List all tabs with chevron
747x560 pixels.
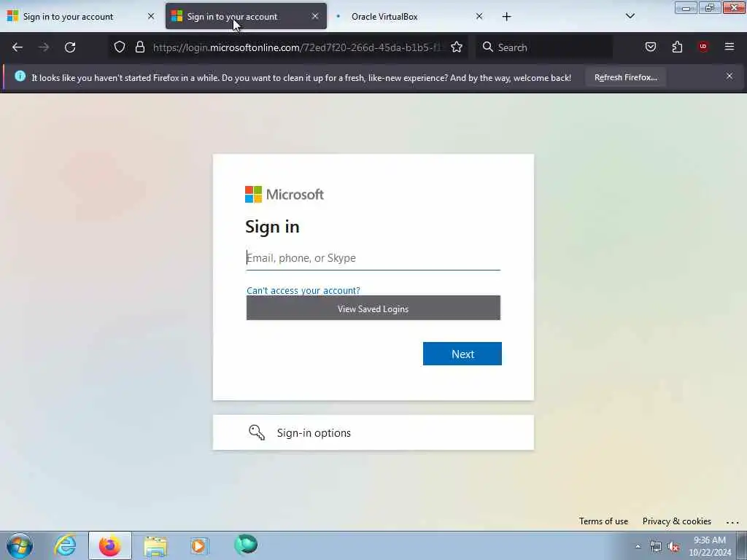tap(630, 16)
